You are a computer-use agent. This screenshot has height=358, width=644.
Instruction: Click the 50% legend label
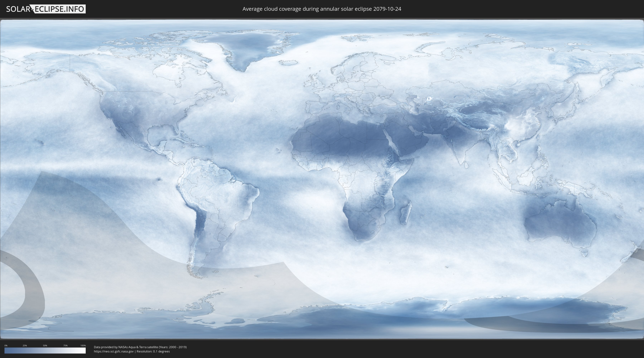click(45, 345)
